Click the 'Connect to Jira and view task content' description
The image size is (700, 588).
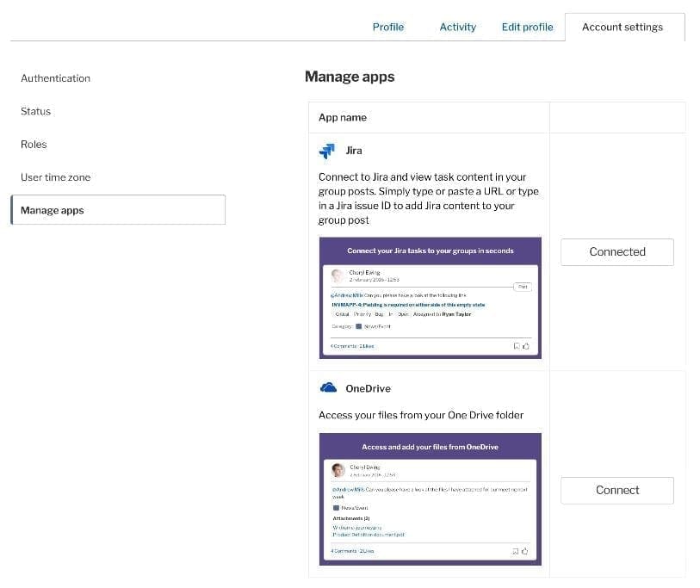click(429, 198)
